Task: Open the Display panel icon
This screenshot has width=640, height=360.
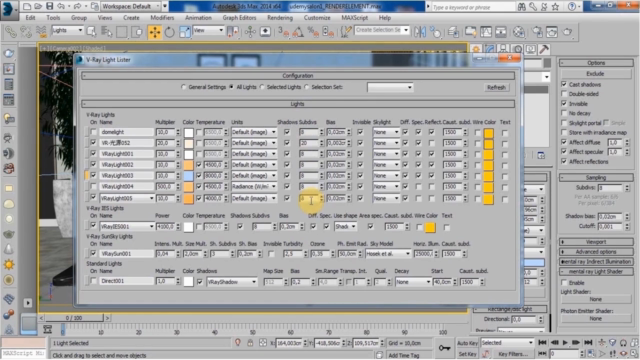Action: pyautogui.click(x=530, y=49)
